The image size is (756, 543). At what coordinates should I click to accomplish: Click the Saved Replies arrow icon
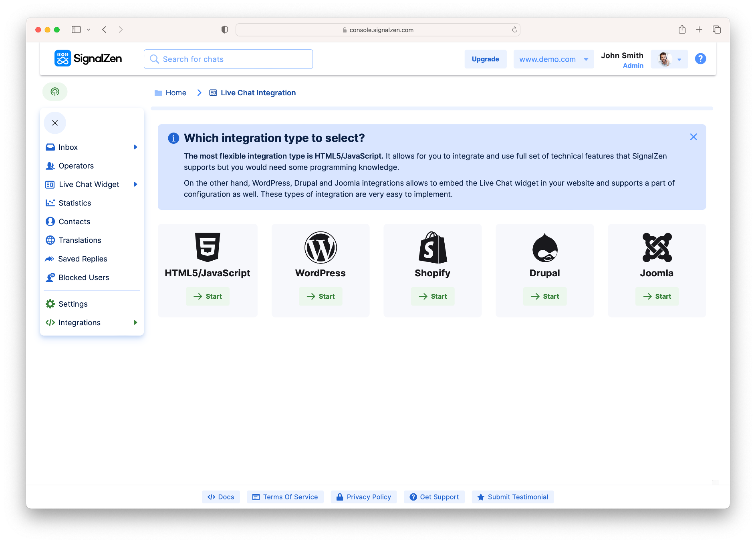(x=50, y=259)
